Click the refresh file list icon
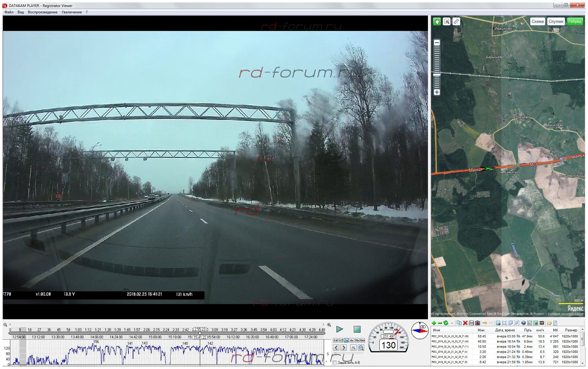The image size is (588, 369). [x=446, y=323]
